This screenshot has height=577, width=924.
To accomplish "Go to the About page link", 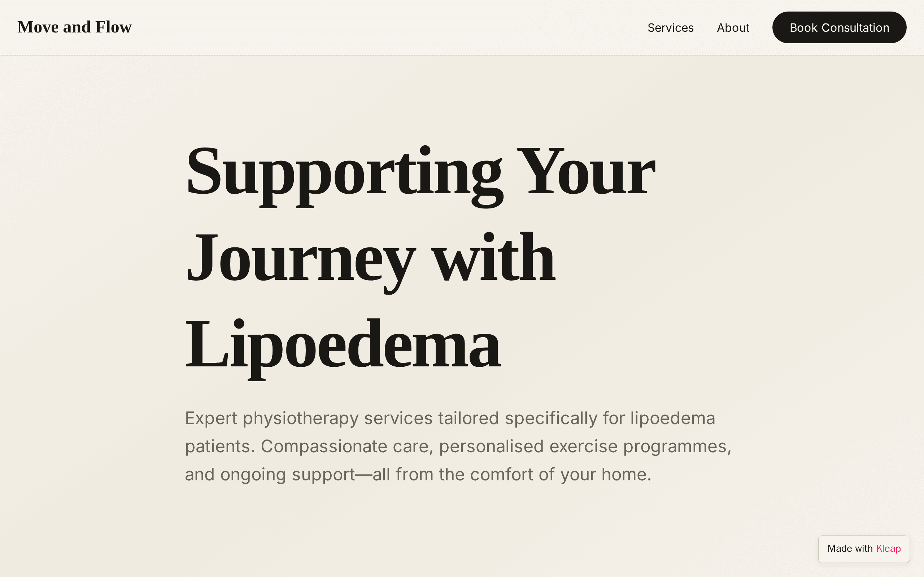I will pyautogui.click(x=733, y=28).
